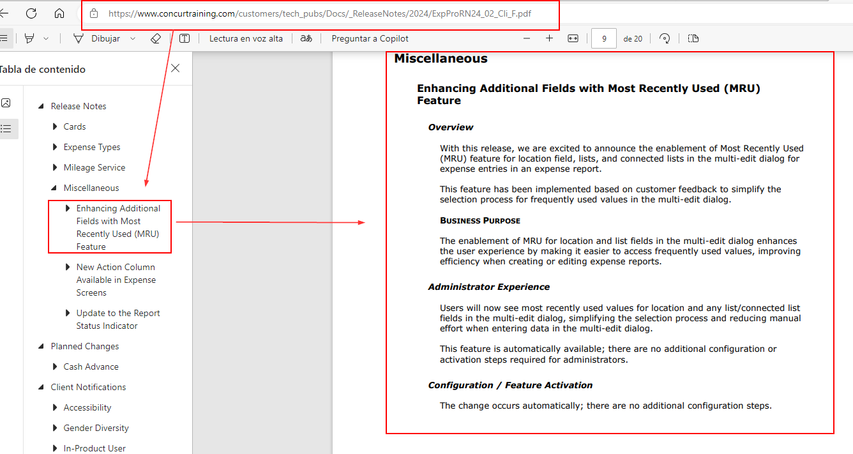The image size is (853, 454).
Task: Go to the browser home page icon
Action: [x=59, y=14]
